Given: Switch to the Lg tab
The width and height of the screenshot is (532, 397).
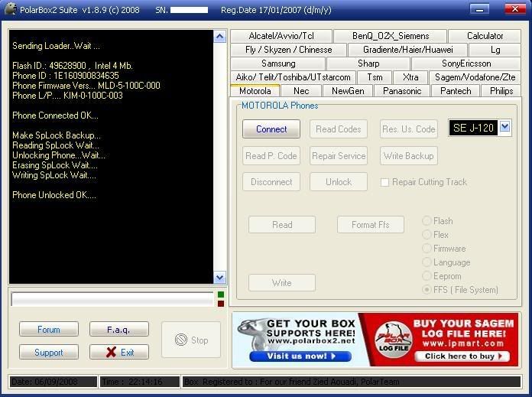Looking at the screenshot, I should (495, 50).
